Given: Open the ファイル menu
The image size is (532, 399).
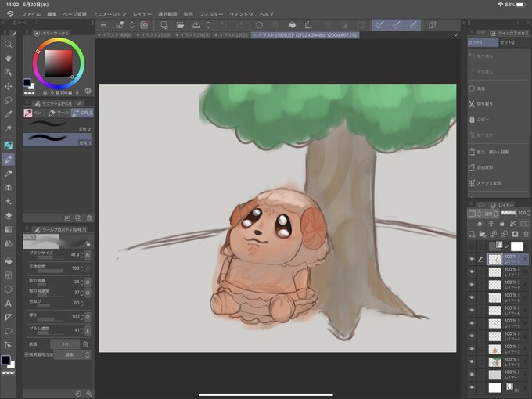Looking at the screenshot, I should [31, 14].
